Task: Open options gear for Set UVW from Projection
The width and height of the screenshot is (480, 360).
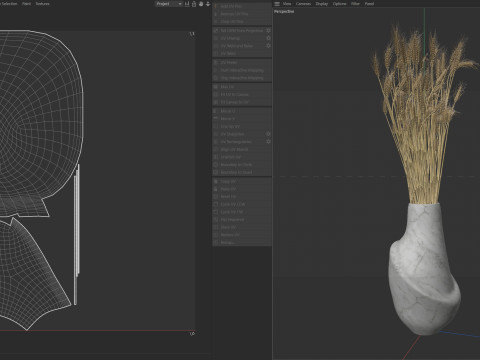Action: click(268, 30)
